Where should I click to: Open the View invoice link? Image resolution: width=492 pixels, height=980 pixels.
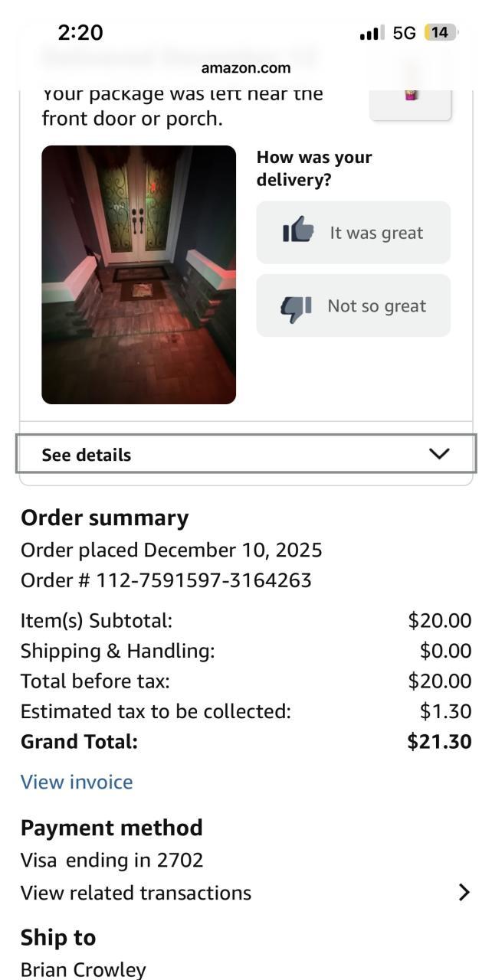tap(77, 782)
